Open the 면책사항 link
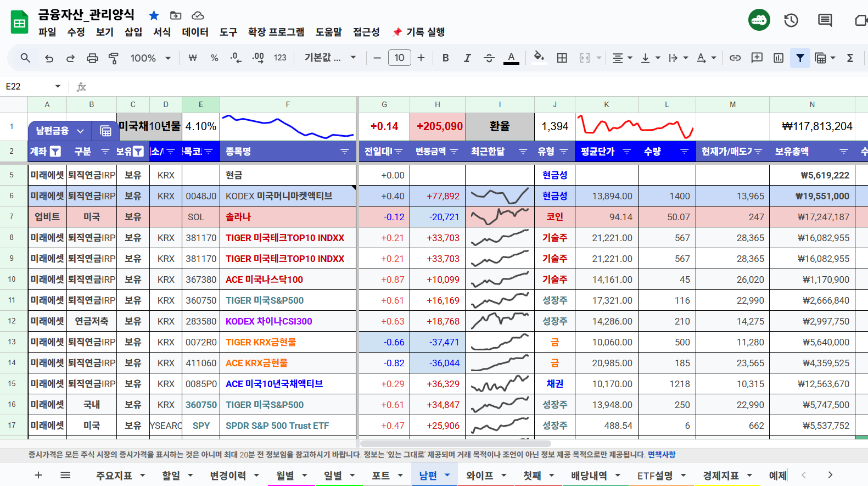Screen dimensions: 868x486 pos(662,454)
